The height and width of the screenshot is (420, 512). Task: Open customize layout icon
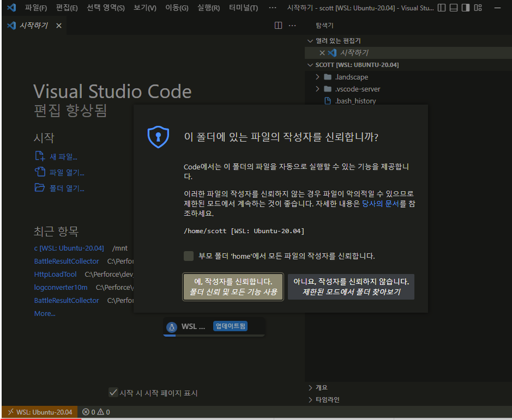pyautogui.click(x=478, y=8)
